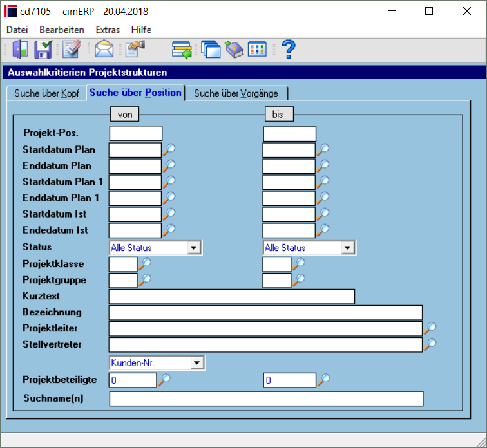Open the Extras menu
This screenshot has width=487, height=448.
click(108, 30)
